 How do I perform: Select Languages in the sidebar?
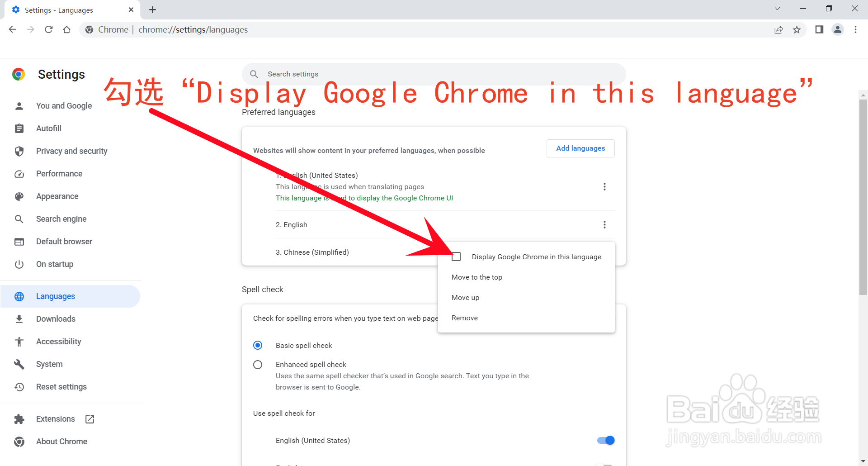coord(70,296)
